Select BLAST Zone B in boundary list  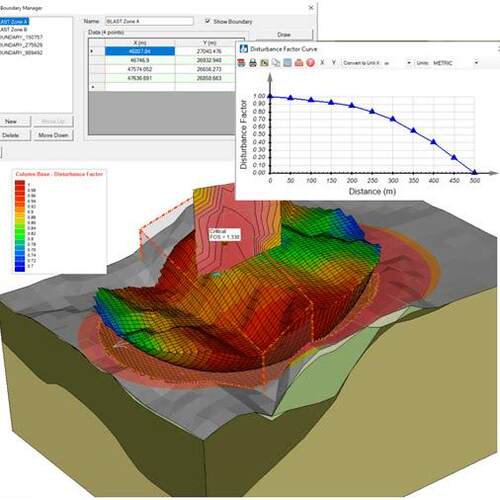click(x=13, y=29)
